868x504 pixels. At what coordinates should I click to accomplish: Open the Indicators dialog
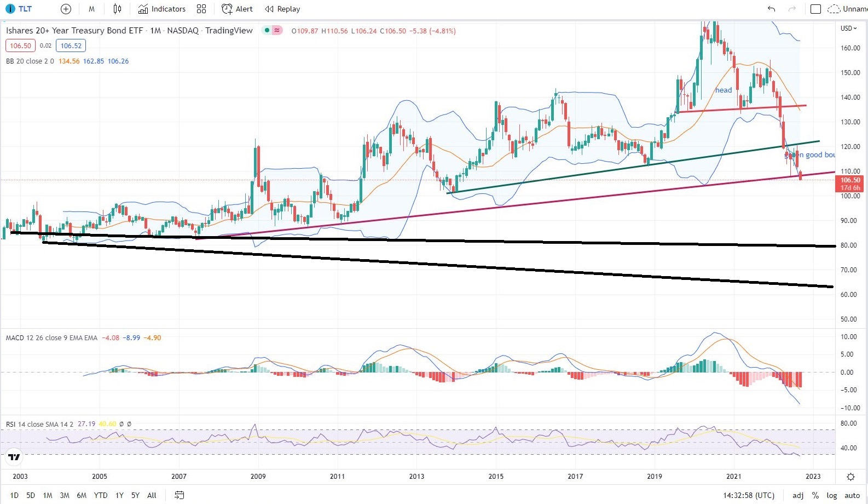tap(162, 9)
